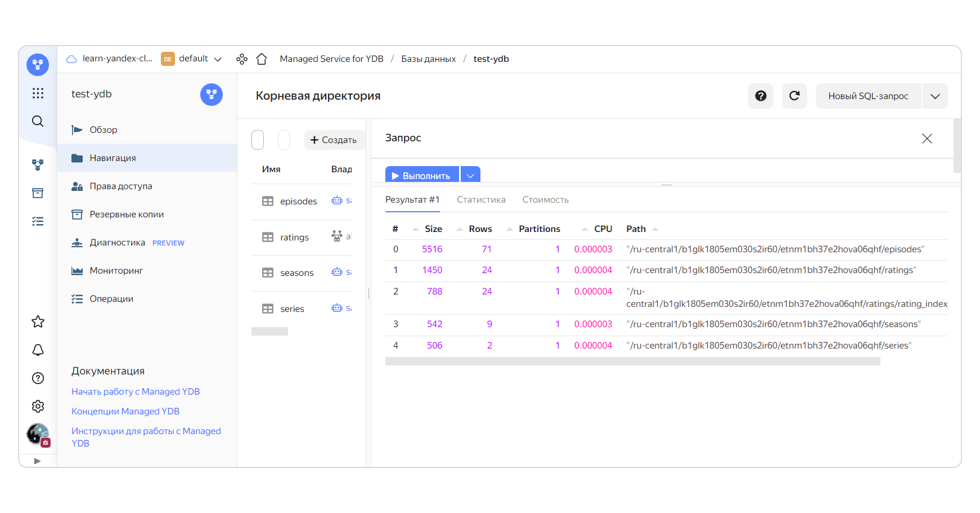Click the search magnifier in left rail

pyautogui.click(x=38, y=121)
